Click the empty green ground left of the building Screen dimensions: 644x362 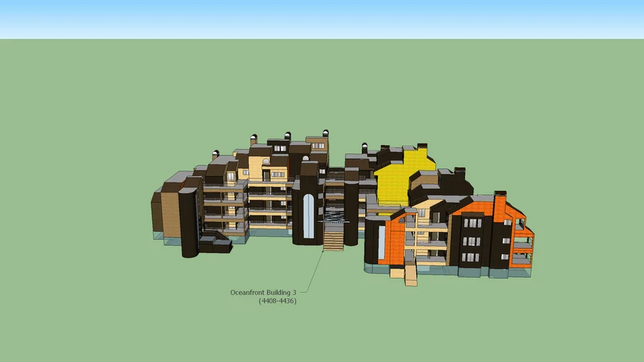coord(78,212)
